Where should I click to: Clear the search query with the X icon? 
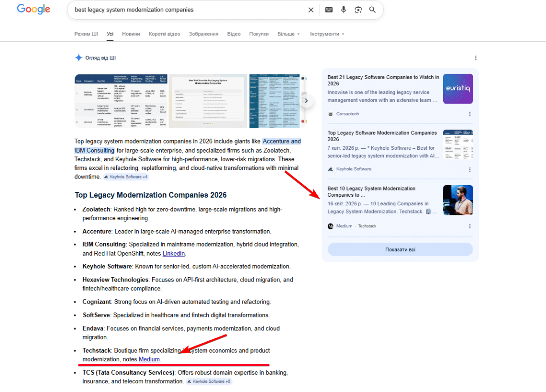click(x=311, y=10)
